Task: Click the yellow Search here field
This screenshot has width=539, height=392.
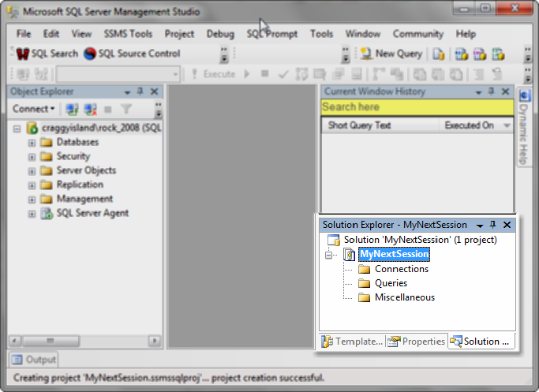Action: tap(417, 107)
